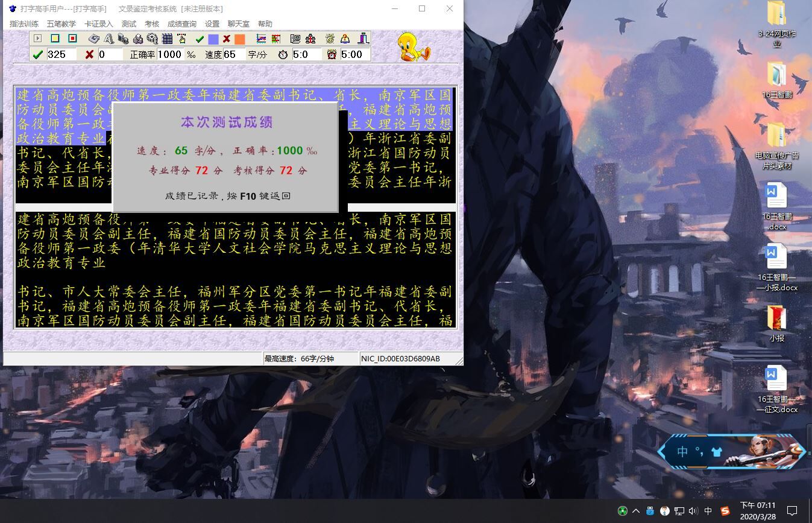Click the blue grid table toolbar icon
The height and width of the screenshot is (523, 812).
tap(167, 39)
